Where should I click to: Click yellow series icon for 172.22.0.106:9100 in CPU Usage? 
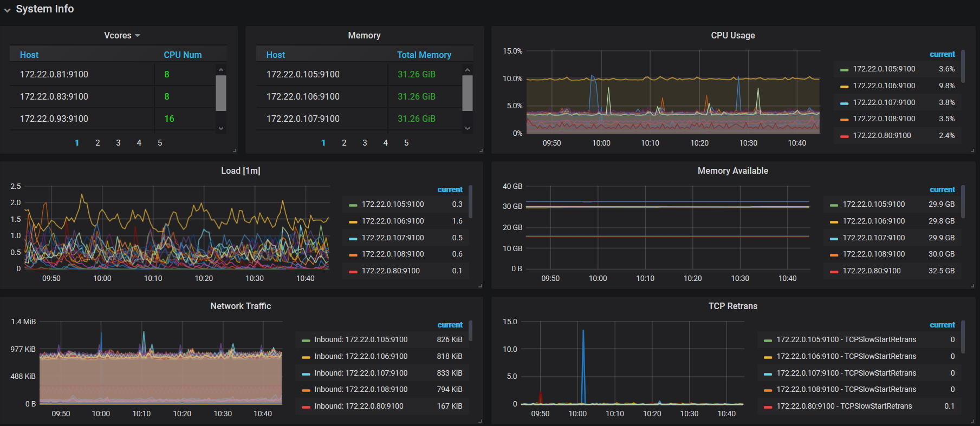[844, 87]
